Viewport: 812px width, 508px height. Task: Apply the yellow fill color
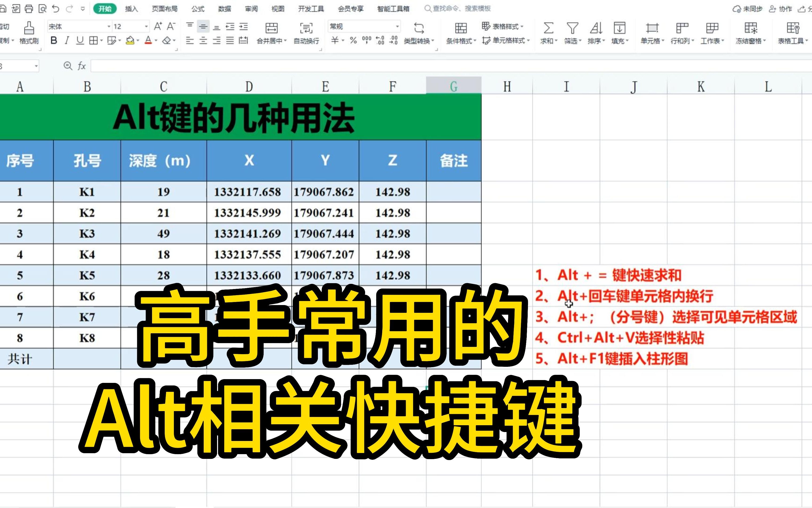coord(130,41)
